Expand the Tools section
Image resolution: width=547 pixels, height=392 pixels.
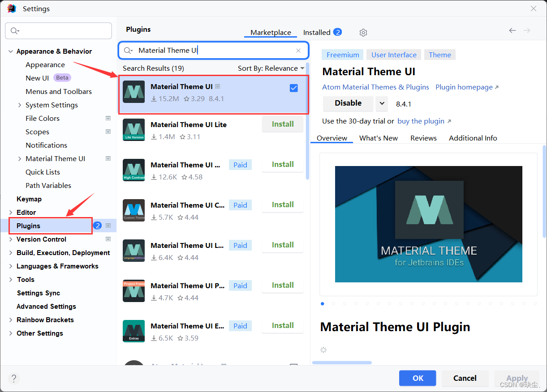click(x=11, y=280)
